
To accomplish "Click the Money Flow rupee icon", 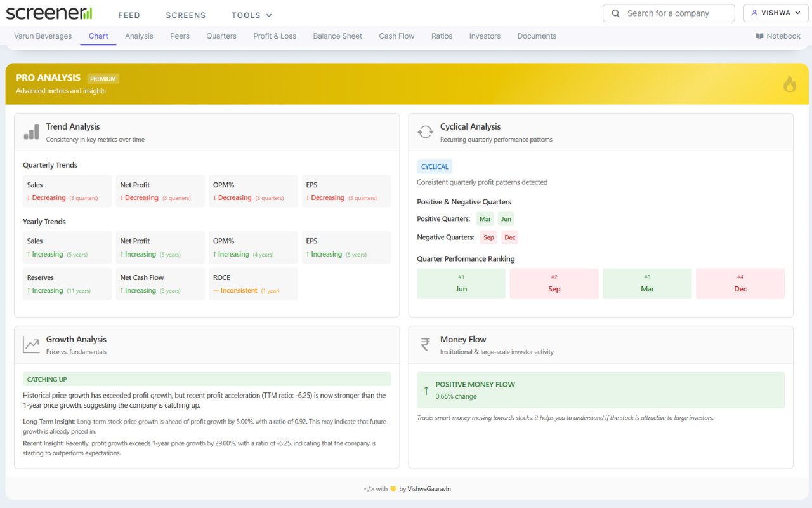I will (425, 344).
